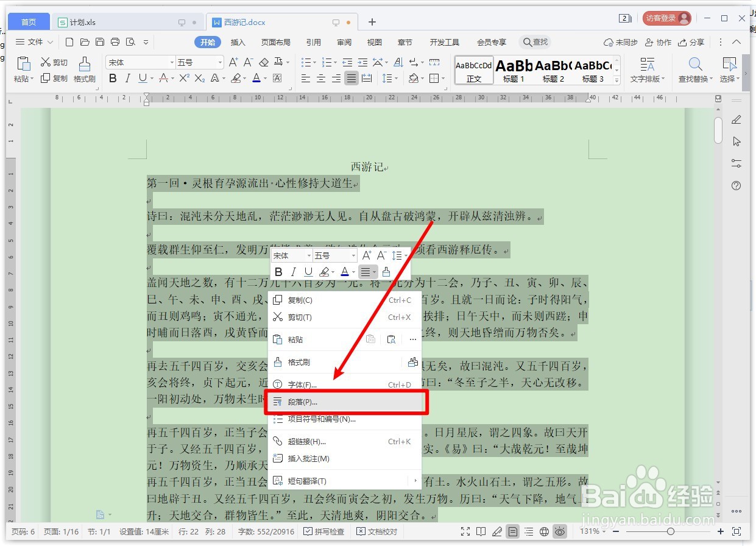This screenshot has width=756, height=546.
Task: Decrease font size with A- ribbon icon
Action: click(248, 62)
